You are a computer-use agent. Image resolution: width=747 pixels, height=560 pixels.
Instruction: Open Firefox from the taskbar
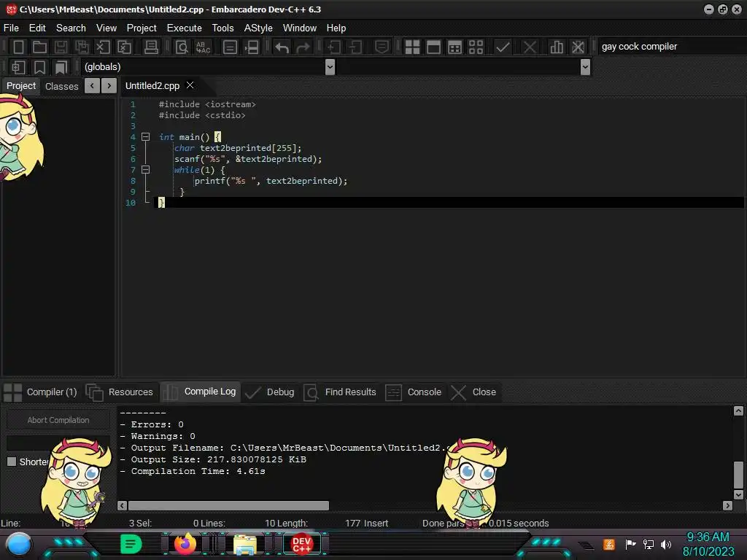coord(185,544)
